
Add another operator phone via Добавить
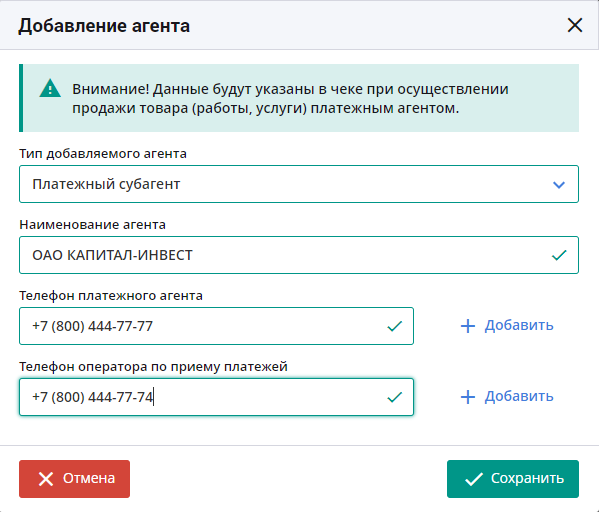click(507, 397)
